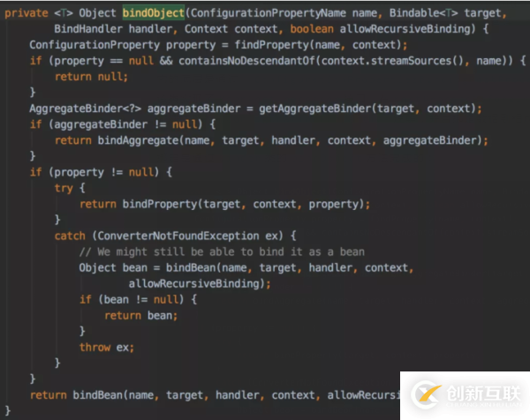The width and height of the screenshot is (530, 420).
Task: Click the AggregateBinder<?> type declaration
Action: (85, 109)
